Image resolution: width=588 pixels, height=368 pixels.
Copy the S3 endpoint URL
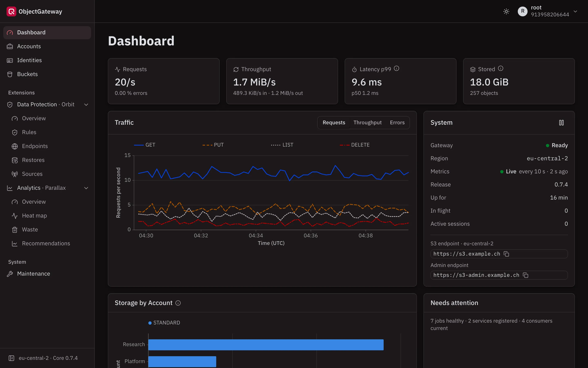click(506, 254)
